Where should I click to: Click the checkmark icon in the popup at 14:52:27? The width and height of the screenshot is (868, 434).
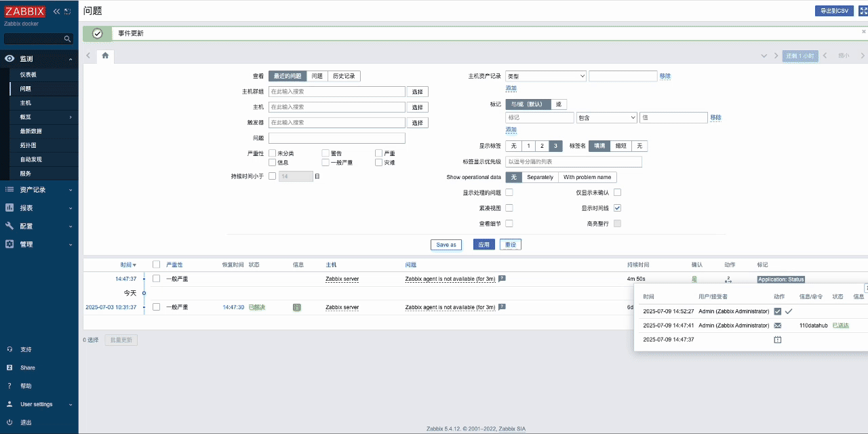pyautogui.click(x=789, y=311)
